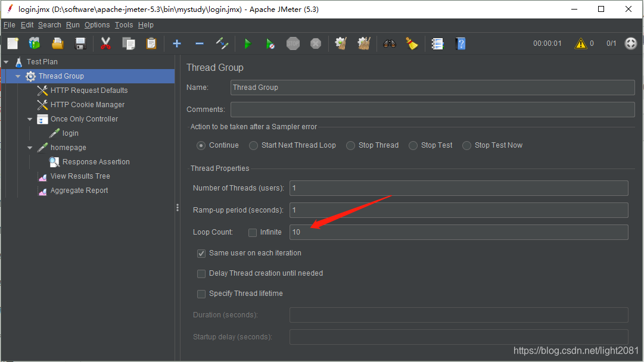The height and width of the screenshot is (362, 644).
Task: Click the yellow warning log viewer icon
Action: (580, 43)
